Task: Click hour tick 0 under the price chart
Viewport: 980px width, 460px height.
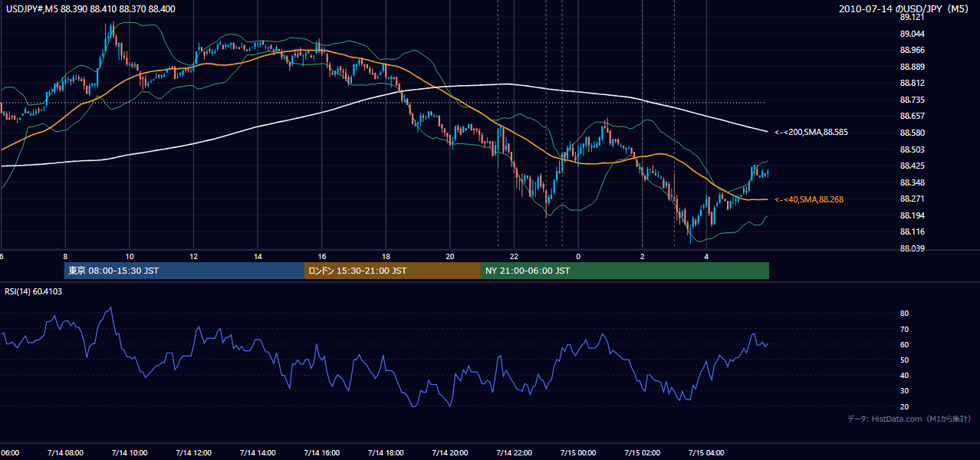Action: (578, 256)
